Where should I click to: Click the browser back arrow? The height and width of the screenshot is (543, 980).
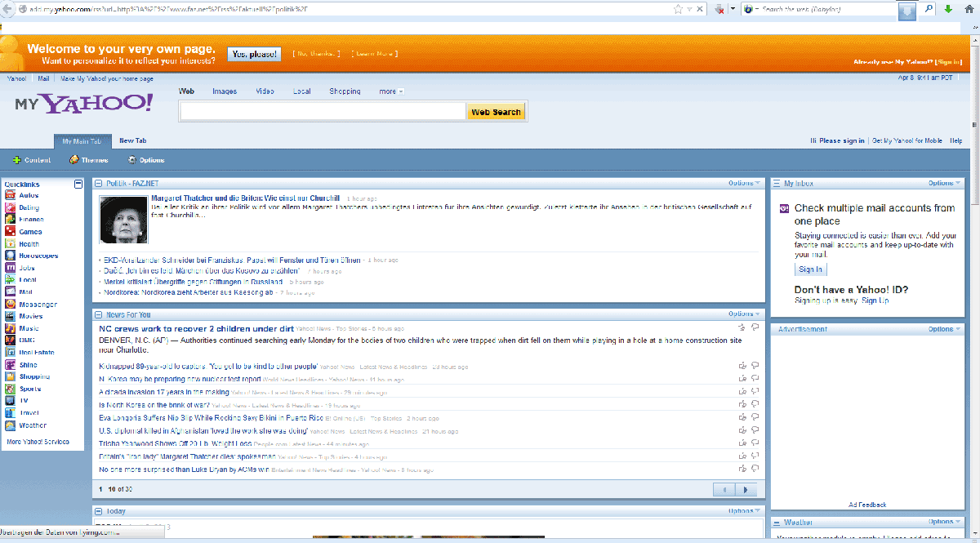7,9
